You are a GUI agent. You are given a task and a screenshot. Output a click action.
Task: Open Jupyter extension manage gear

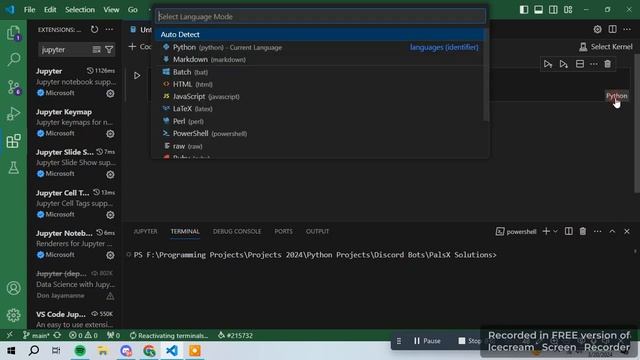point(110,93)
